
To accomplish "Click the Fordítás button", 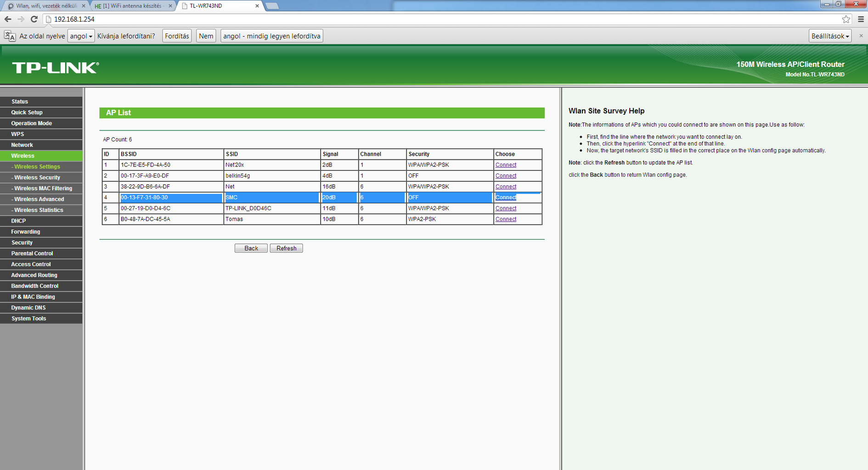I will pyautogui.click(x=177, y=36).
